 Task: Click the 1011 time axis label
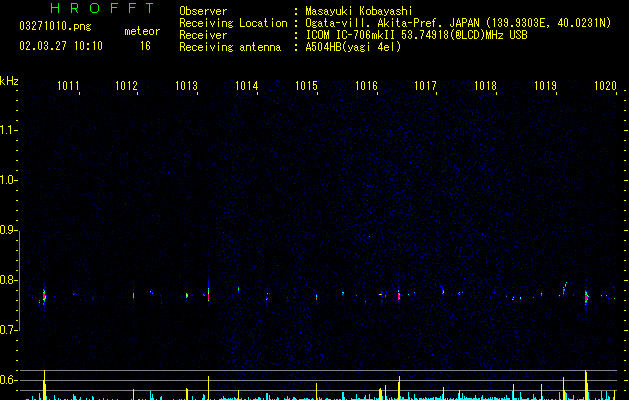[x=68, y=86]
